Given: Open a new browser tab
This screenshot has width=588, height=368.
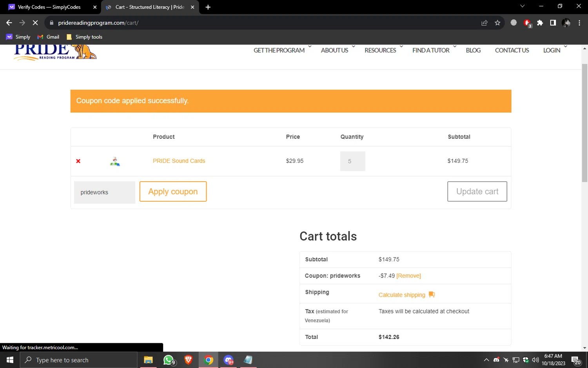Looking at the screenshot, I should 208,7.
